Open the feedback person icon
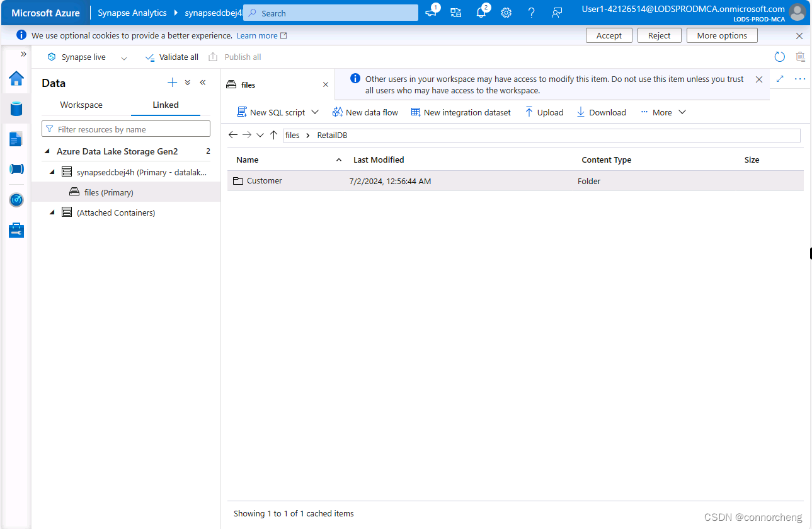 [556, 13]
